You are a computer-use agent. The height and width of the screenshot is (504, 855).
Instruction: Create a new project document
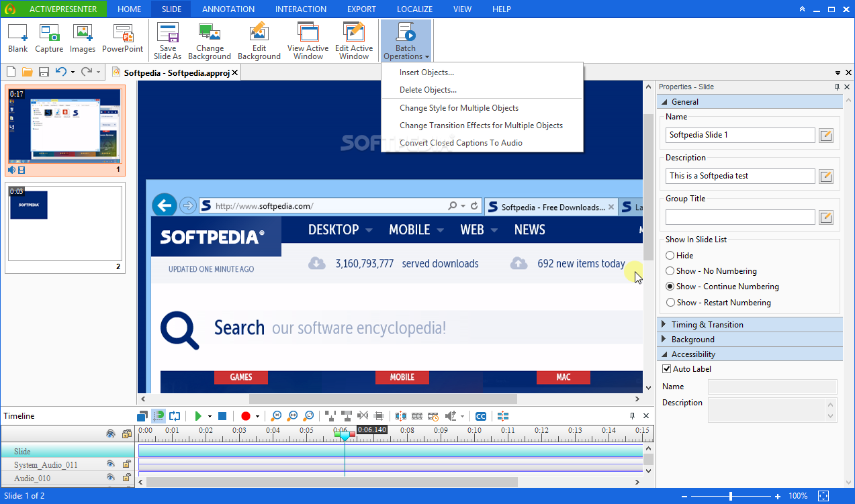11,72
